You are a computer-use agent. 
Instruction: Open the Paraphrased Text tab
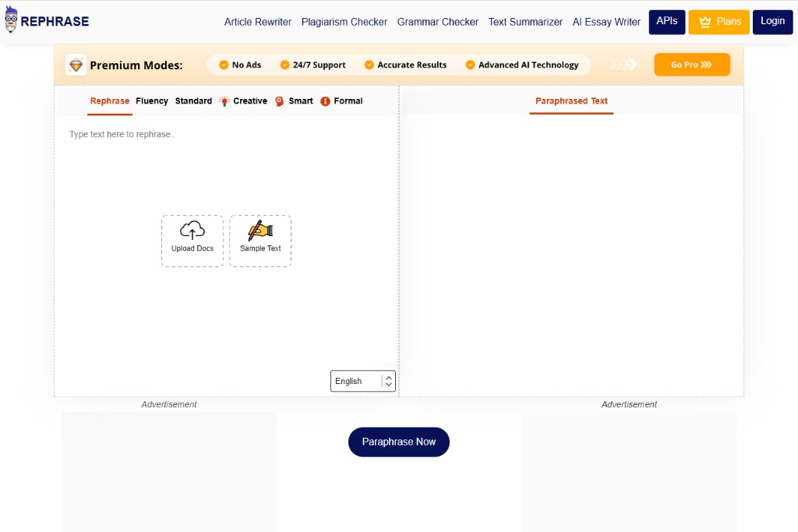[x=571, y=101]
